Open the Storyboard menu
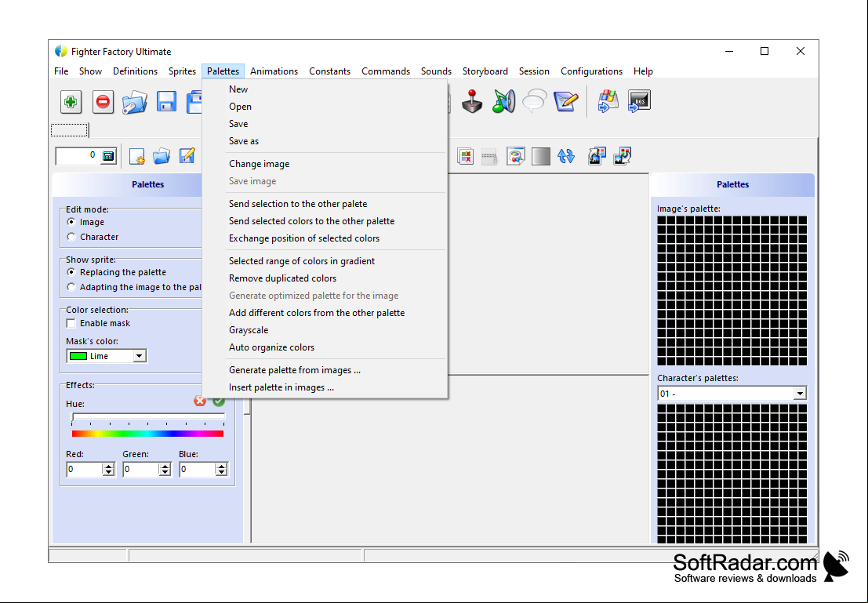 point(485,71)
